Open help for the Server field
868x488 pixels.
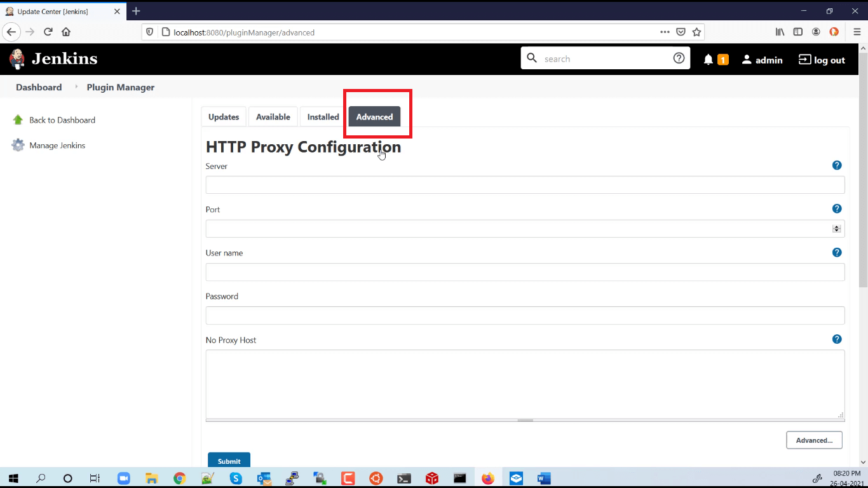(837, 165)
